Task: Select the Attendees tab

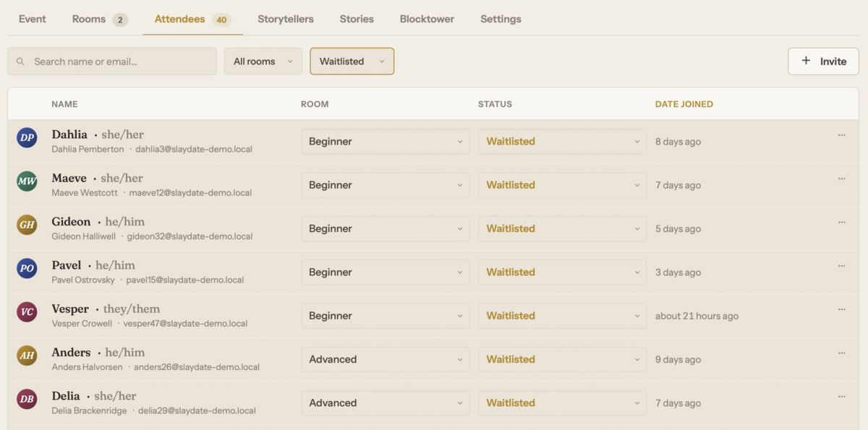Action: [x=193, y=19]
